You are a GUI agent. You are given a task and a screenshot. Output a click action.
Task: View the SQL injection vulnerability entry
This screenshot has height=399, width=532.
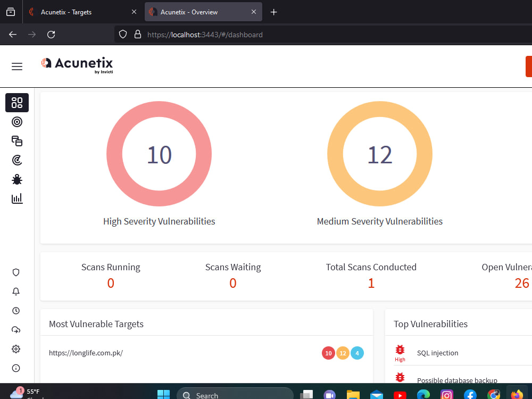tap(437, 353)
